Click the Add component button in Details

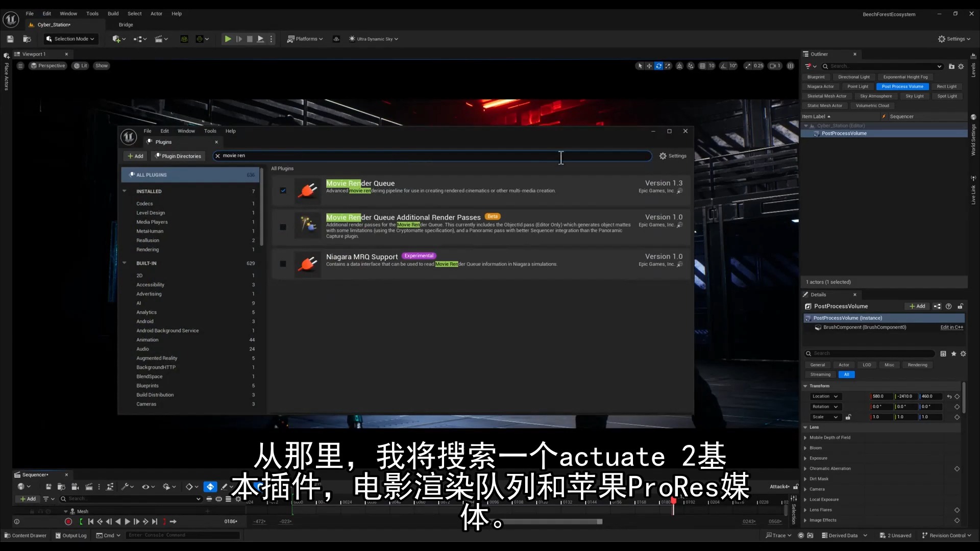pyautogui.click(x=917, y=307)
